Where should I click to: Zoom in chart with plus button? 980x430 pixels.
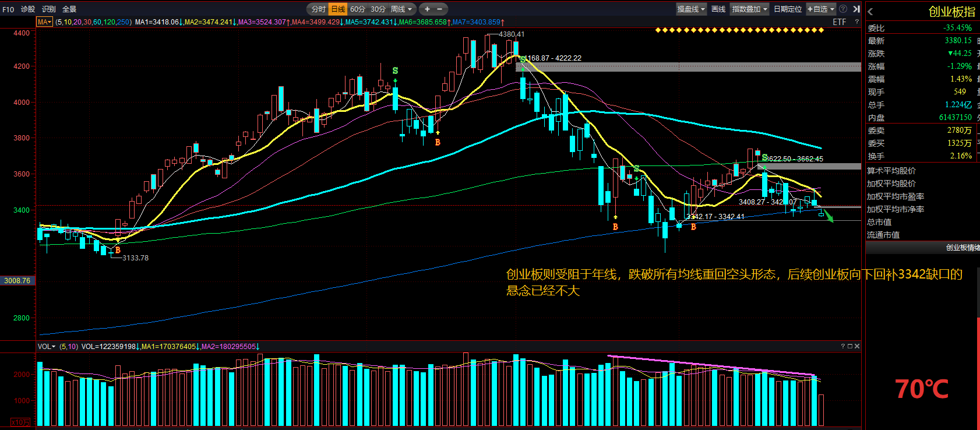point(427,9)
